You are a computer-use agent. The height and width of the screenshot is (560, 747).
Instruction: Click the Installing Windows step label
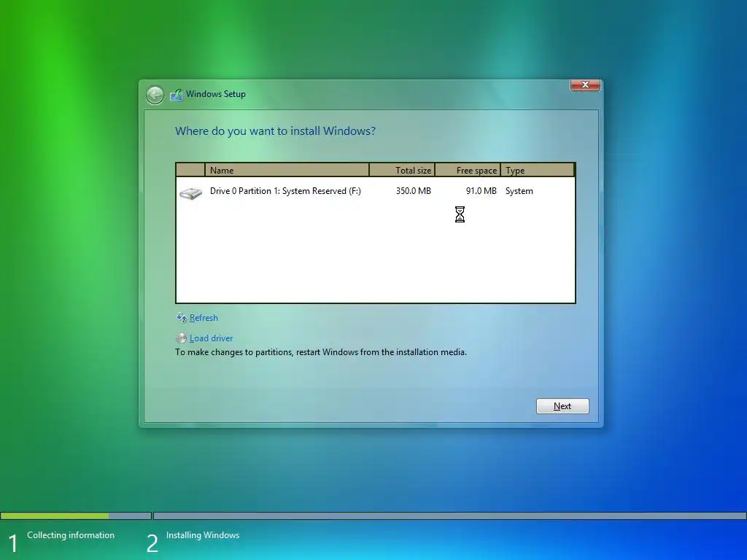pyautogui.click(x=203, y=535)
